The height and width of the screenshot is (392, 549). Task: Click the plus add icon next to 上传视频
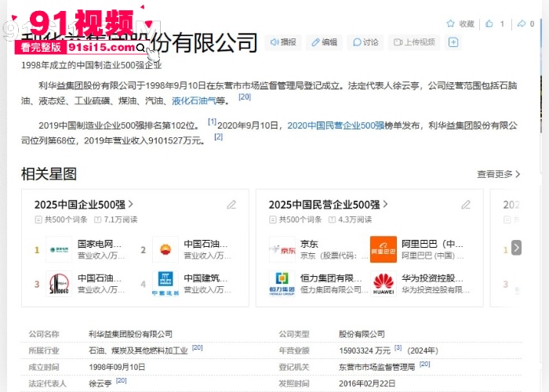[x=453, y=42]
